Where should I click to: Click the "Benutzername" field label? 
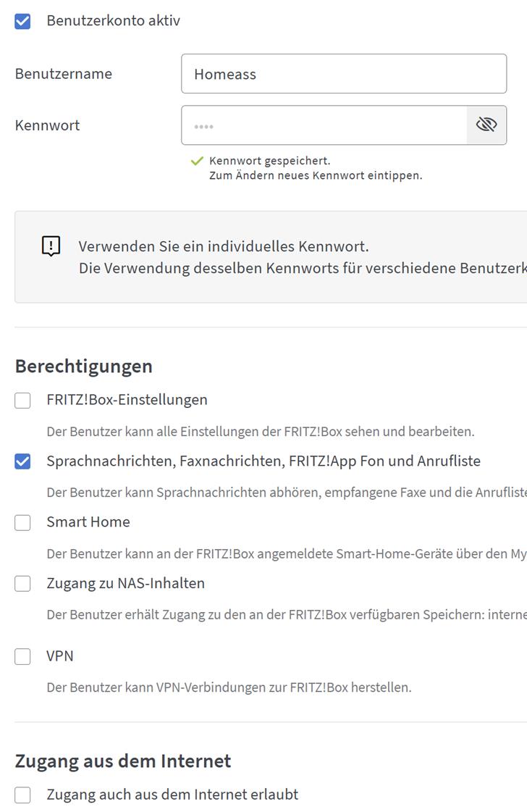pos(64,74)
